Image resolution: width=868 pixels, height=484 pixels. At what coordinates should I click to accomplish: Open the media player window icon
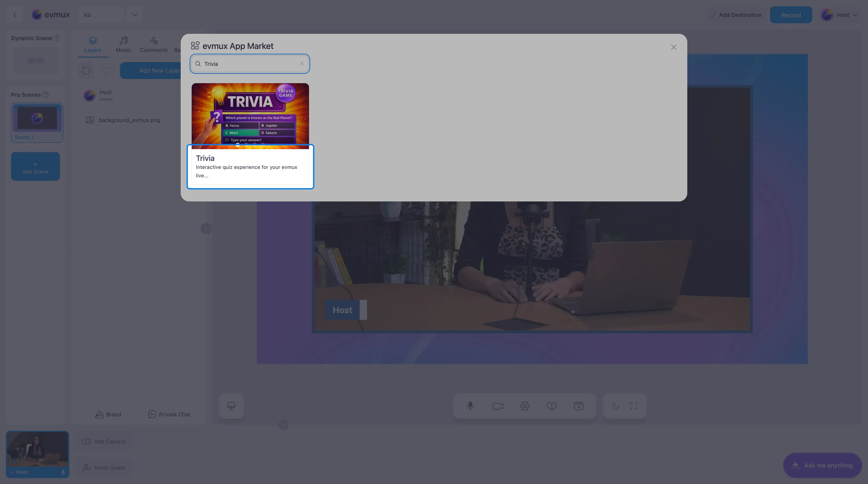(x=579, y=406)
